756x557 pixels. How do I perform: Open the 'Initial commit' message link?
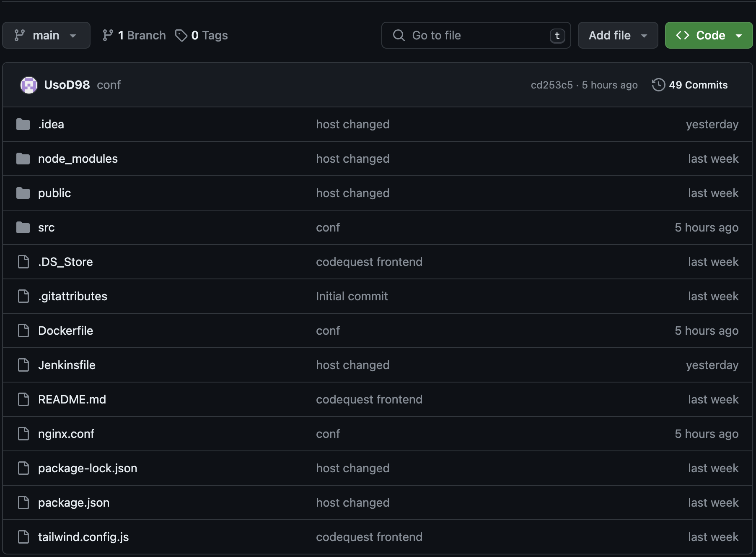coord(352,297)
